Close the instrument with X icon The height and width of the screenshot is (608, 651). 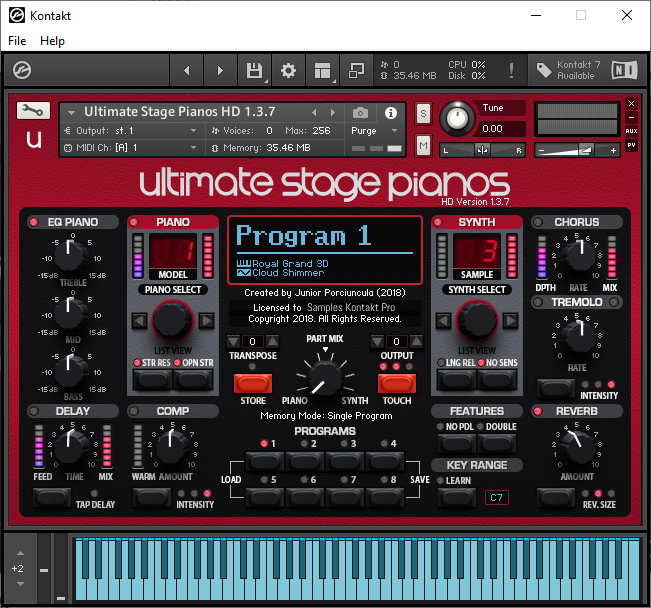click(x=631, y=103)
